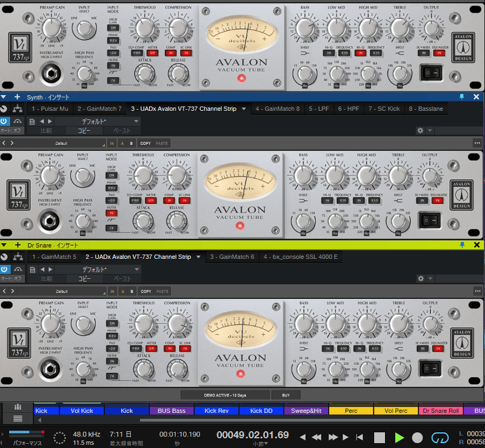Screen dimensions: 485x448
Task: Select Dr Snare Roll channel label
Action: point(441,410)
